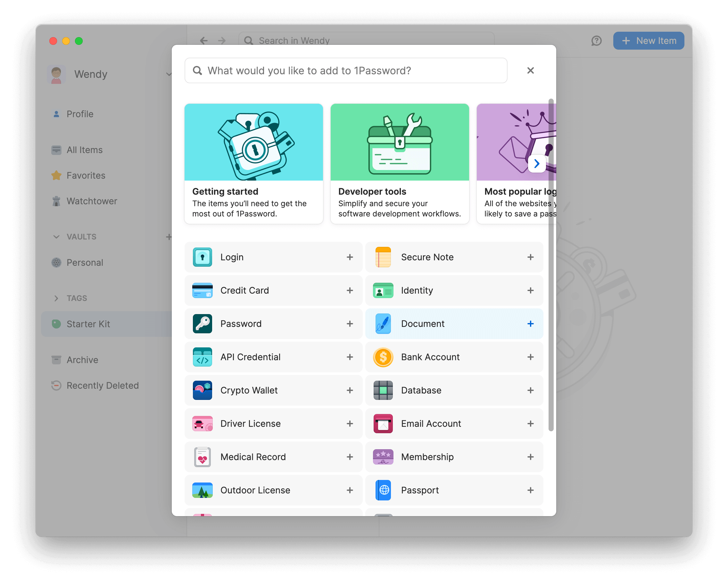Click the Document pen icon
728x584 pixels.
(383, 324)
